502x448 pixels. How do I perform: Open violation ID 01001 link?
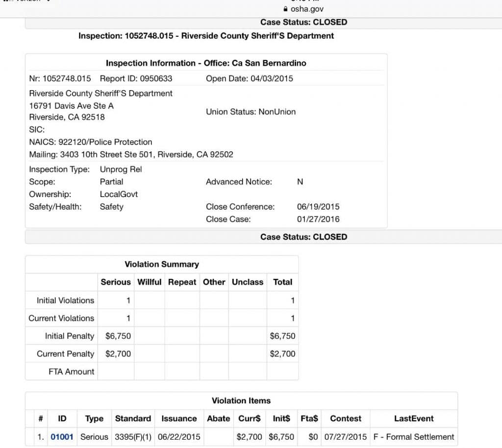[x=62, y=437]
